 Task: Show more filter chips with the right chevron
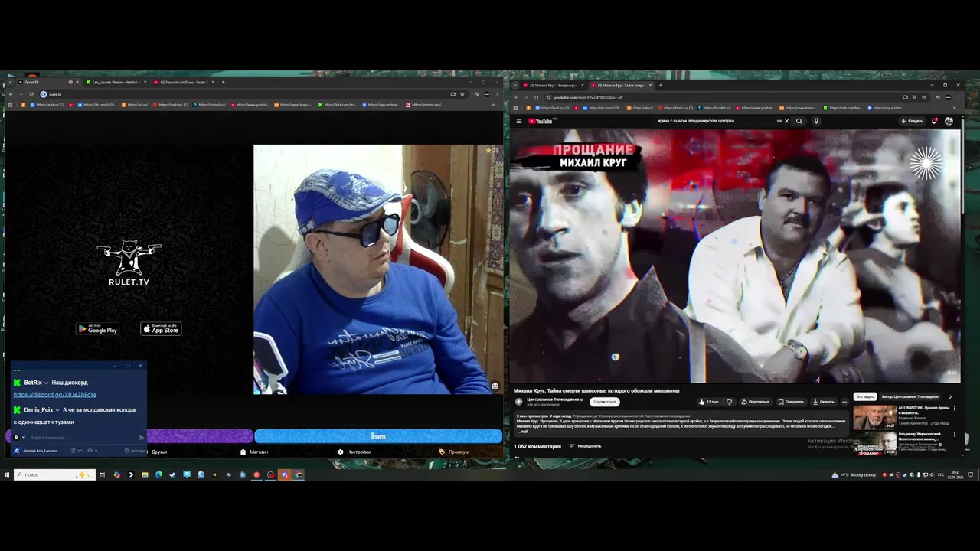pos(950,396)
